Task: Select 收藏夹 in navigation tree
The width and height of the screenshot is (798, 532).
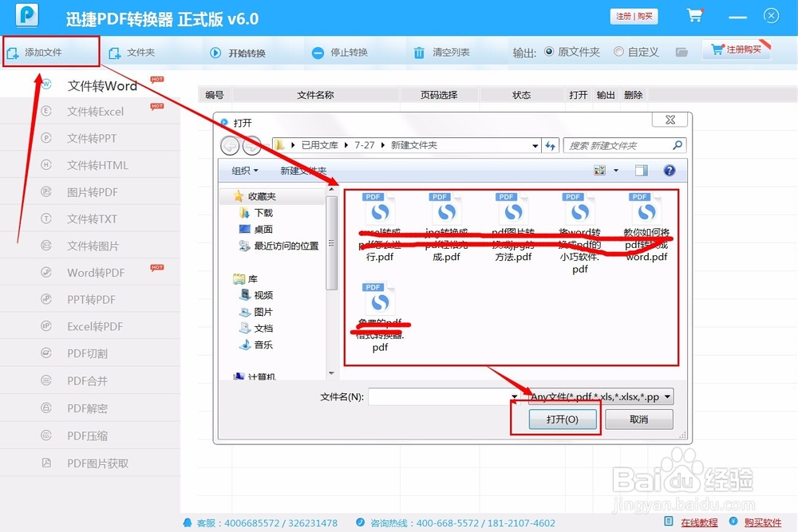Action: pyautogui.click(x=262, y=196)
